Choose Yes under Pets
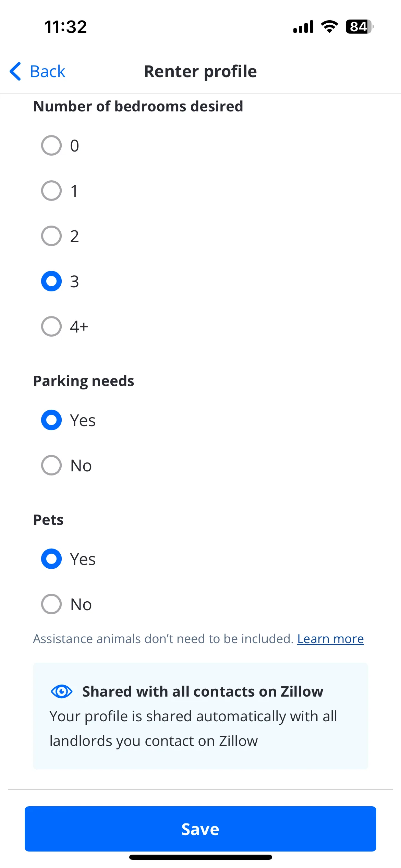 tap(51, 559)
